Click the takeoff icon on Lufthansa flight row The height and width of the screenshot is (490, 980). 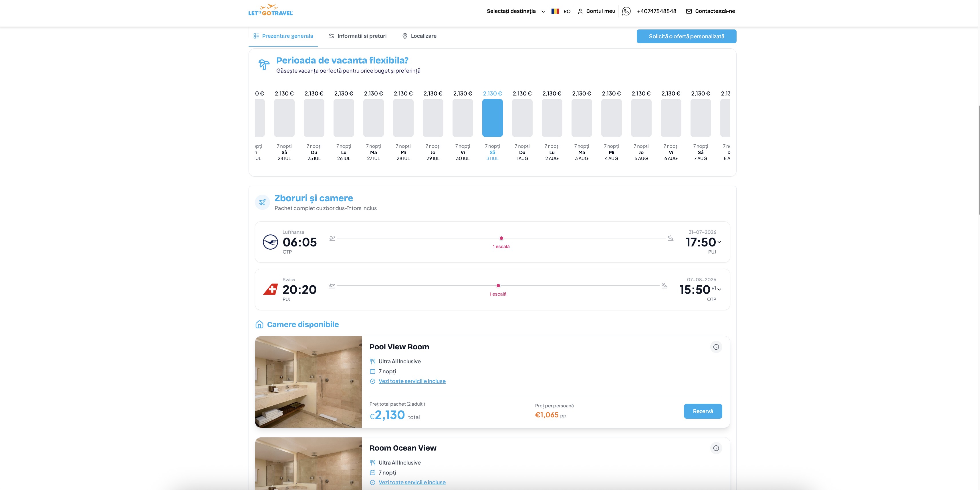(332, 238)
